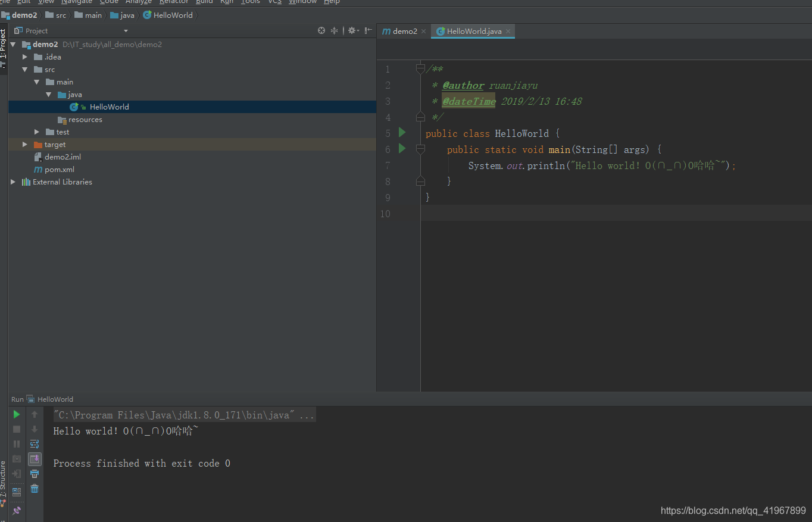Place cursor on empty line 10

click(616, 213)
